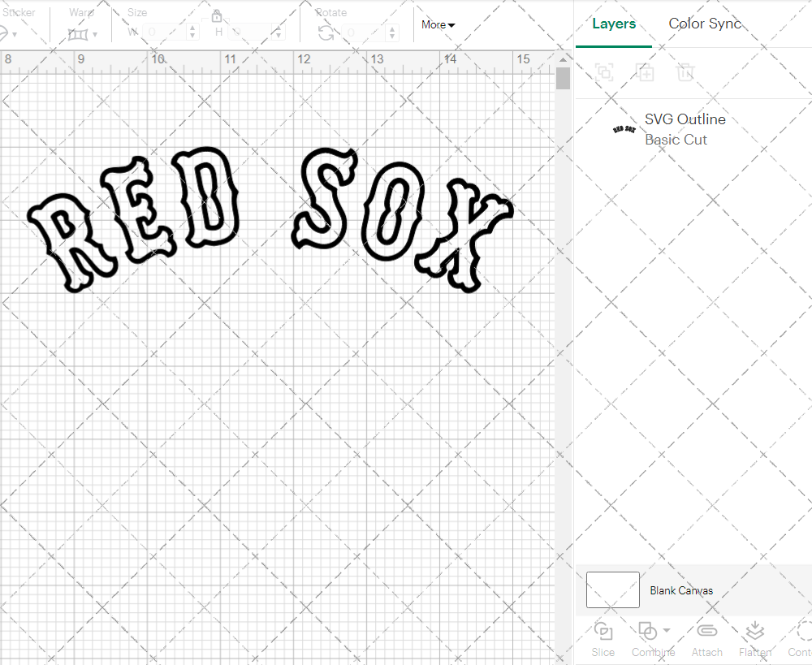Click the Blank Canvas color swatch

[x=612, y=590]
